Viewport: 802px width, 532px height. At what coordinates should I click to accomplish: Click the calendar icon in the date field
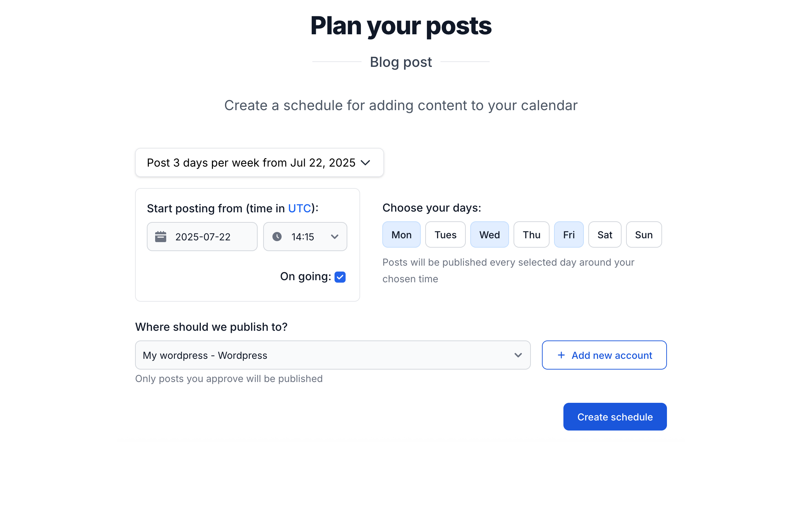[161, 237]
